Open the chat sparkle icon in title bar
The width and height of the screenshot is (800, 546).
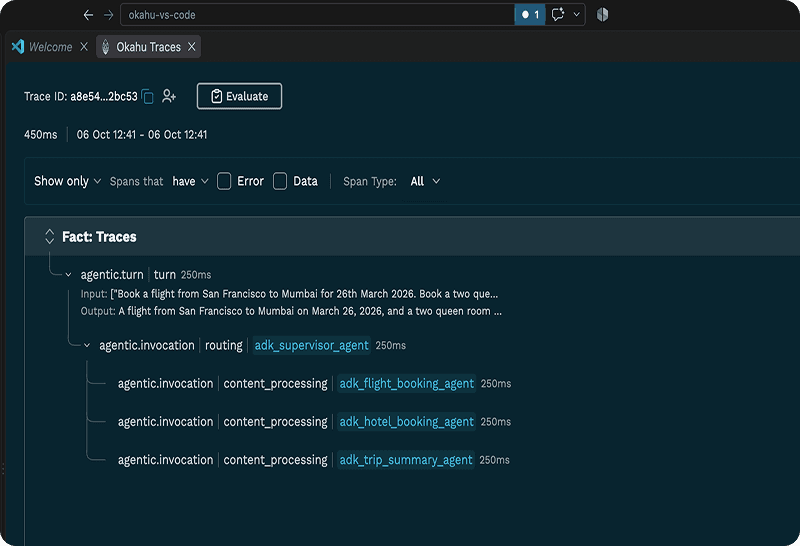pos(558,15)
